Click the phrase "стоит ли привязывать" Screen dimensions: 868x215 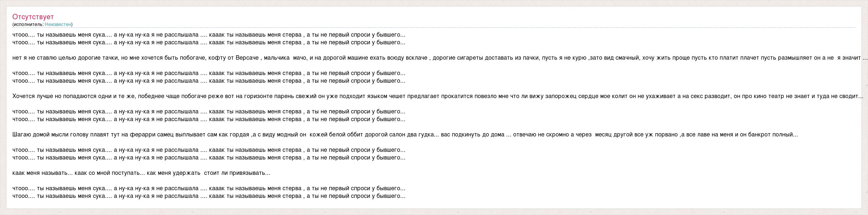[x=237, y=173]
